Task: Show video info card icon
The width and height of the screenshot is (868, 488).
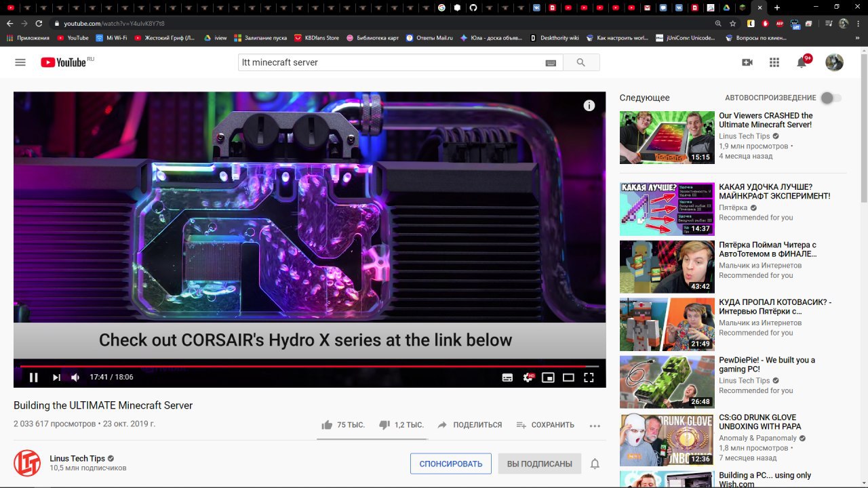Action: (x=589, y=105)
